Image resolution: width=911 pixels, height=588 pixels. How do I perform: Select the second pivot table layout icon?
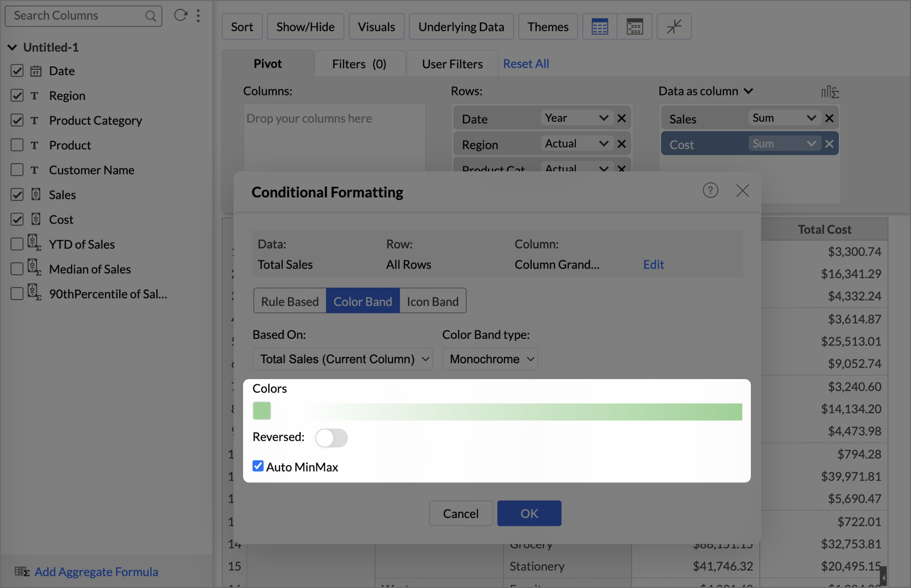click(634, 27)
